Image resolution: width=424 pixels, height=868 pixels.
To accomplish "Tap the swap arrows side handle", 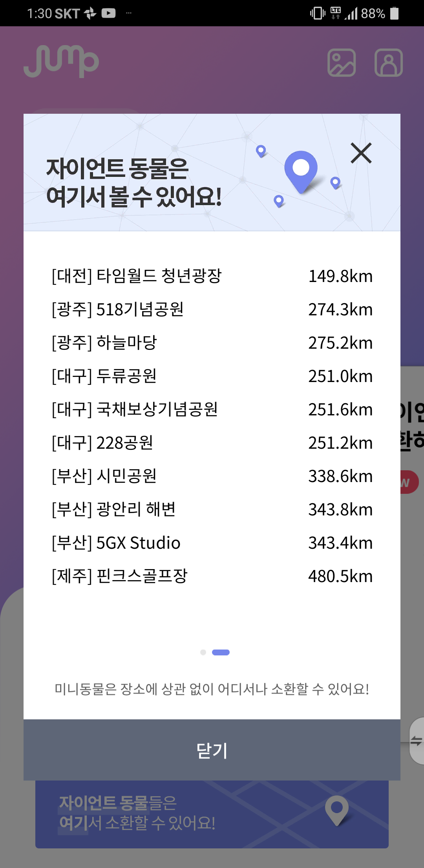I will tap(416, 741).
